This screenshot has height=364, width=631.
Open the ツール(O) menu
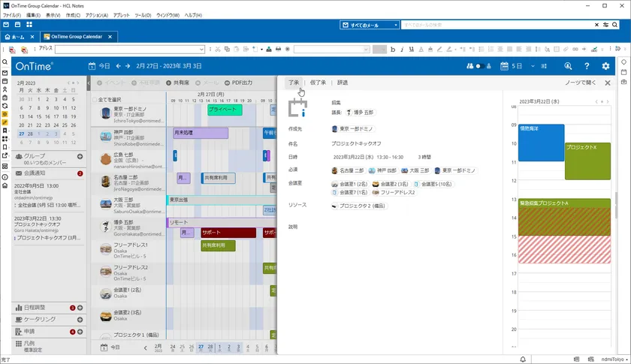coord(143,15)
